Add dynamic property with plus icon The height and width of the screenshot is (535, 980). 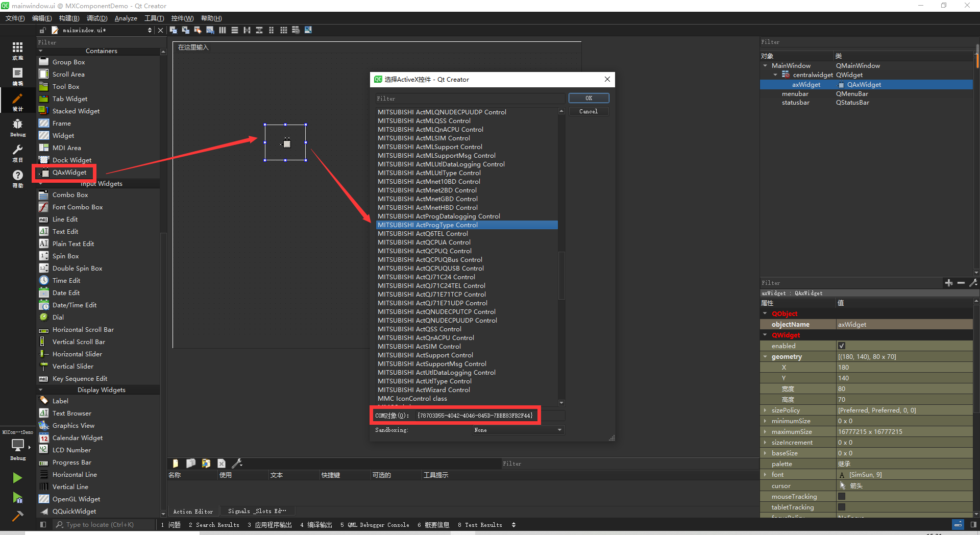click(948, 283)
